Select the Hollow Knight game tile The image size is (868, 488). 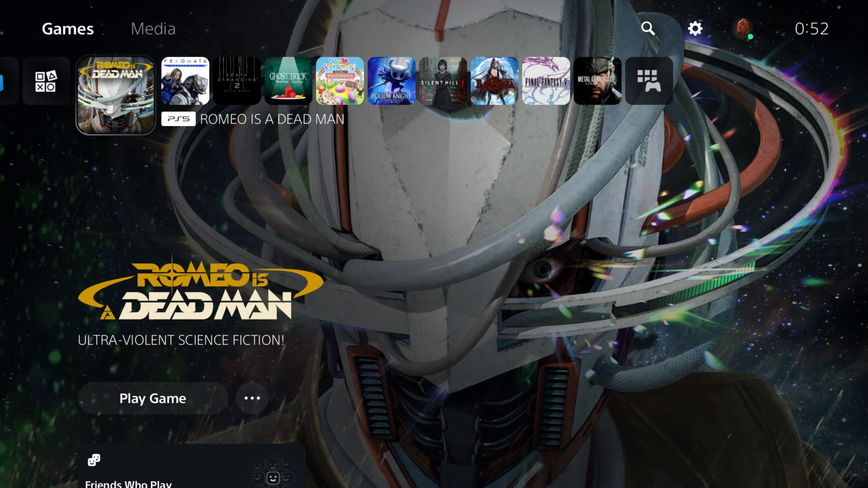[x=391, y=81]
